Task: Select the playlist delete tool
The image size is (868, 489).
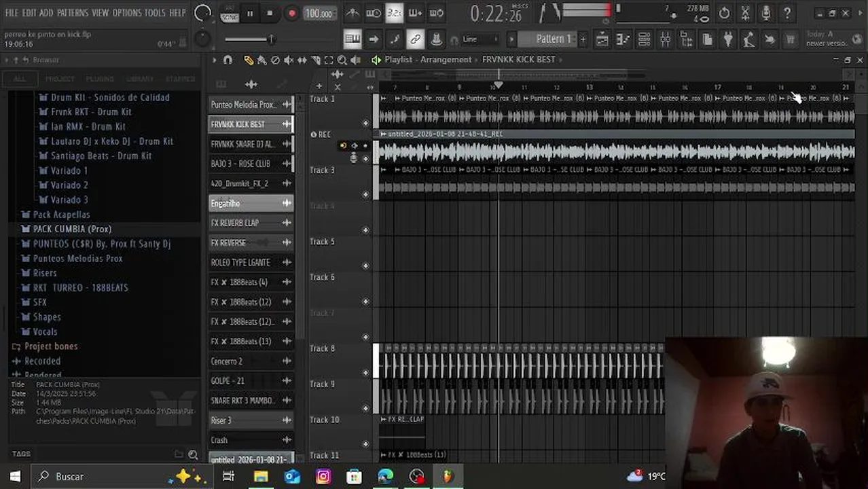Action: tap(275, 60)
